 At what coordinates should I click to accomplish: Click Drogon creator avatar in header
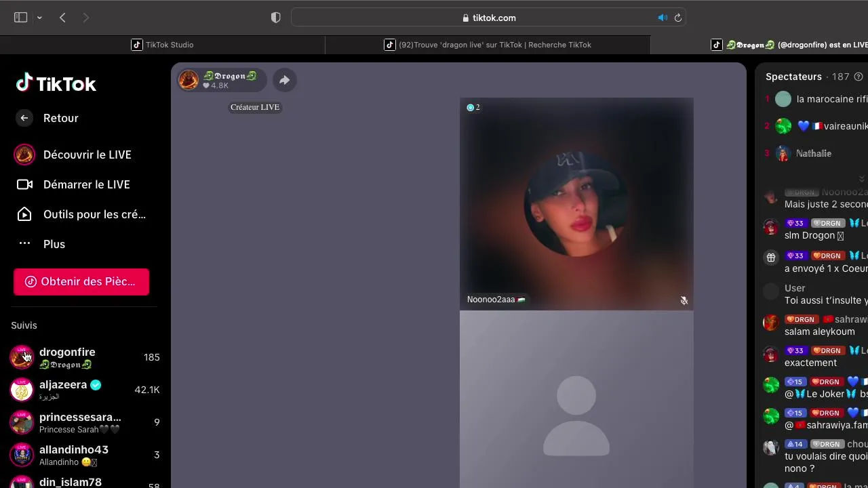[189, 80]
